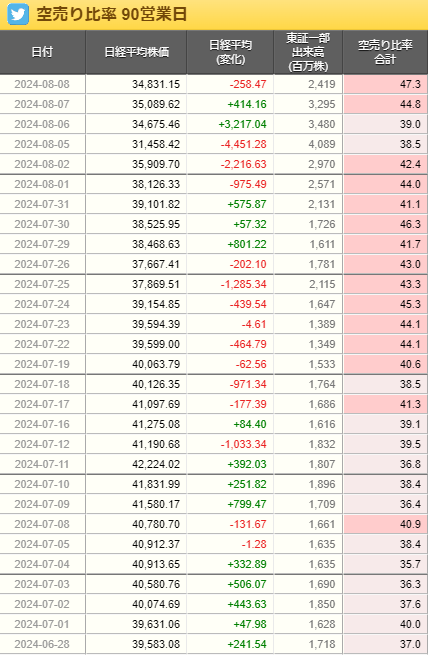
Task: Click the +3,217.04 change value
Action: tap(242, 124)
